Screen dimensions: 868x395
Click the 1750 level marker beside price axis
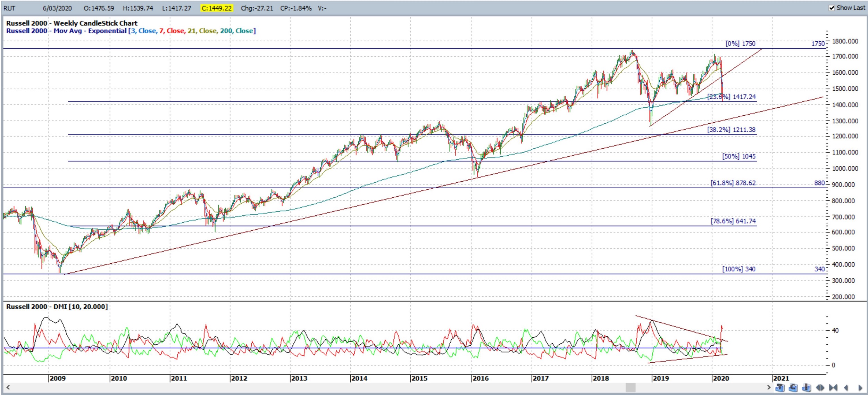point(818,43)
